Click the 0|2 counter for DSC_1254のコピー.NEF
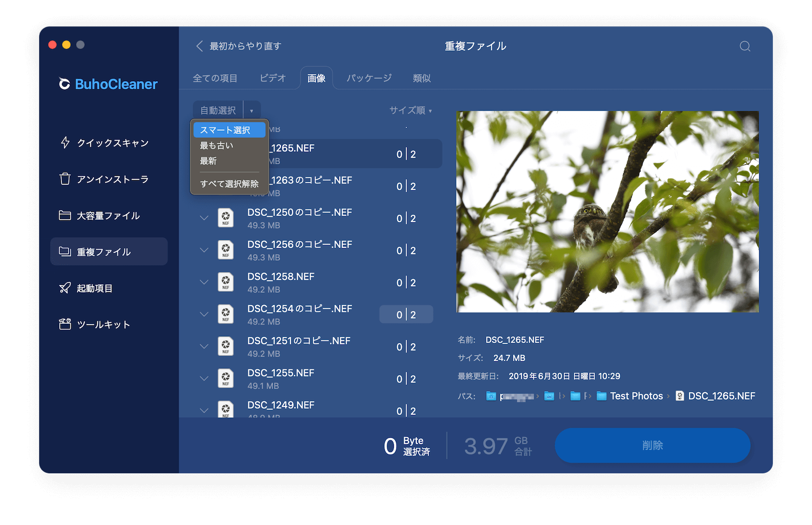The image size is (812, 525). click(406, 314)
